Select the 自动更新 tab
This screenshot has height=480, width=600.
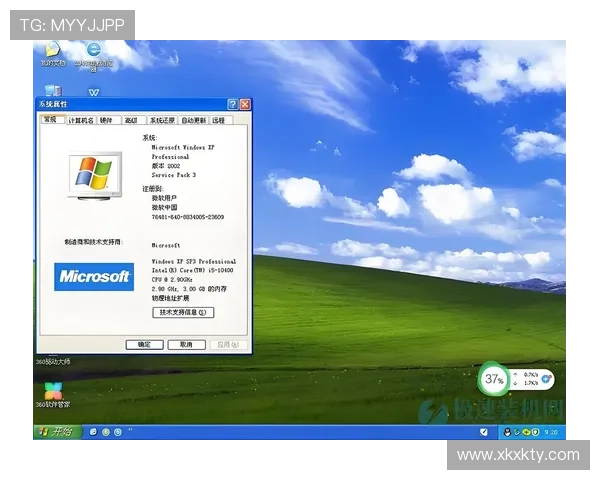coord(194,120)
